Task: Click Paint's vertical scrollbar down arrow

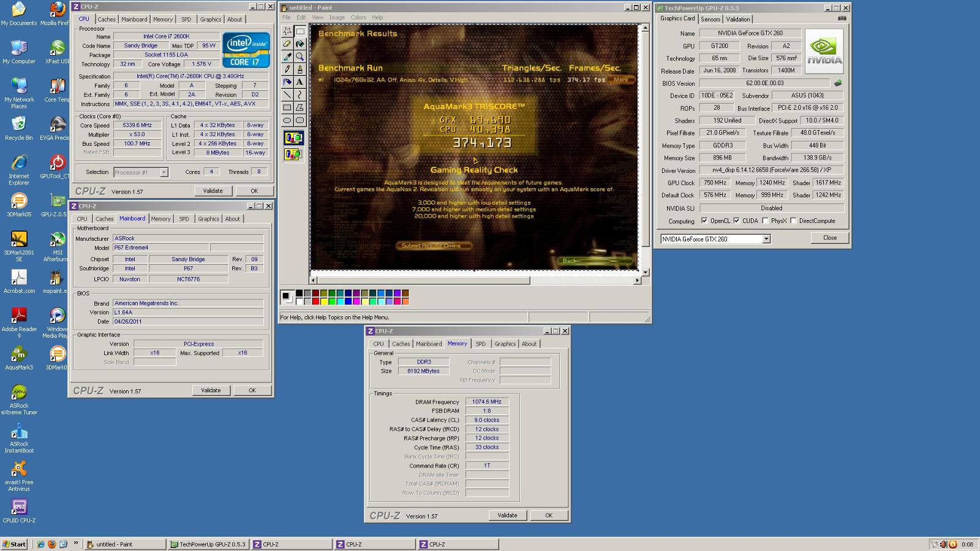Action: point(645,272)
